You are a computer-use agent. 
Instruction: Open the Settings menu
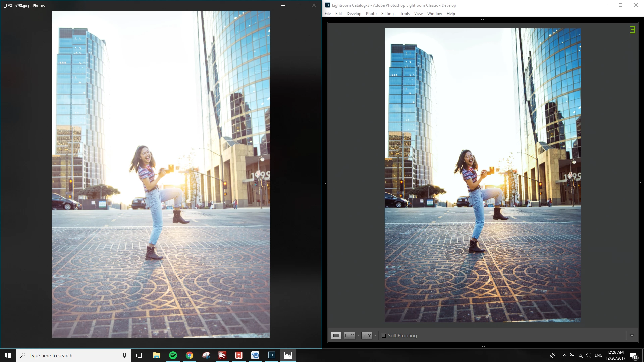tap(388, 14)
